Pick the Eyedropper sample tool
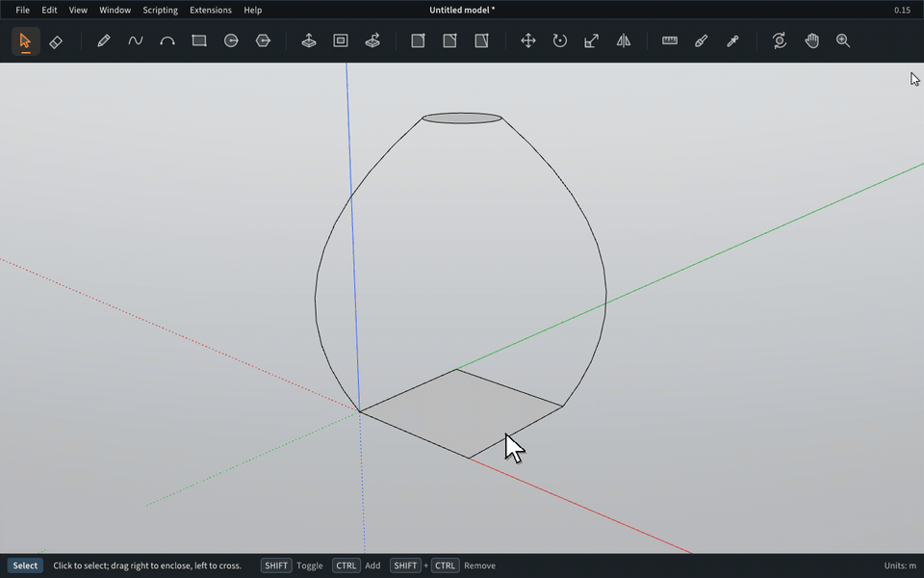Image resolution: width=924 pixels, height=578 pixels. click(733, 40)
